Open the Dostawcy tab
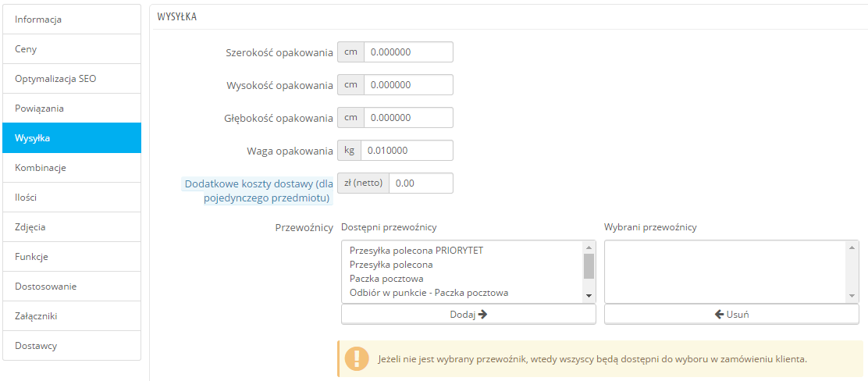868x381 pixels. 72,346
